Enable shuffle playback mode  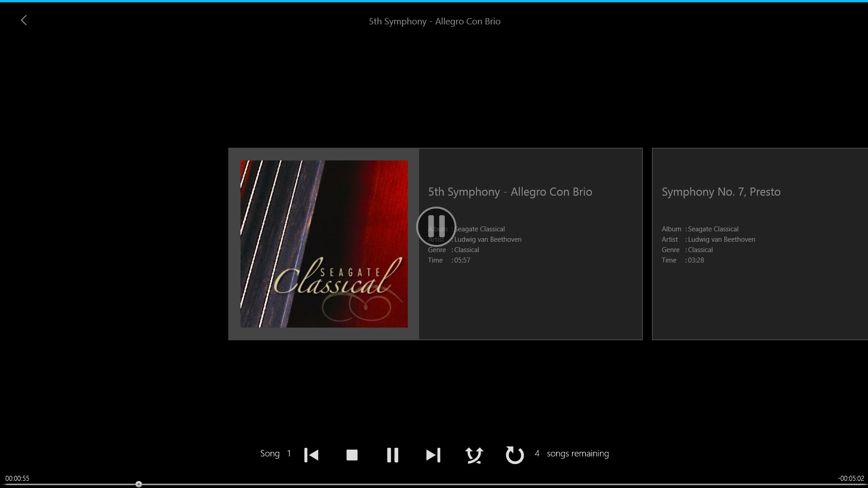click(474, 455)
